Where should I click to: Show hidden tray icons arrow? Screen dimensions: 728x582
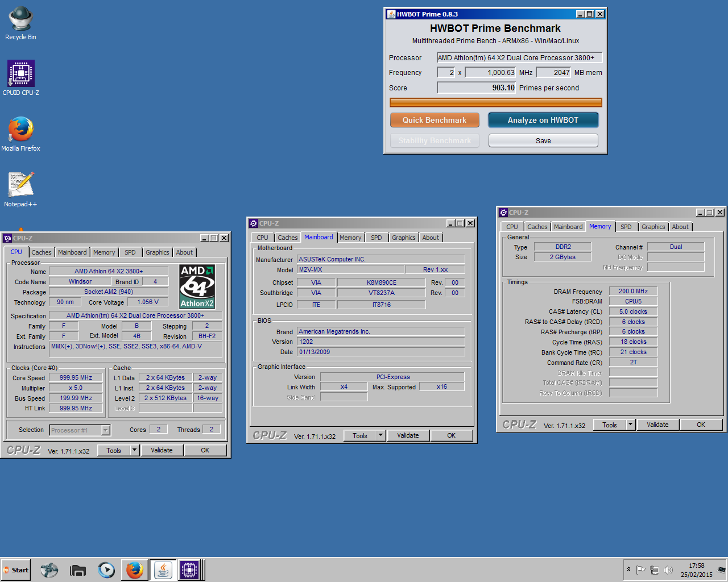628,569
